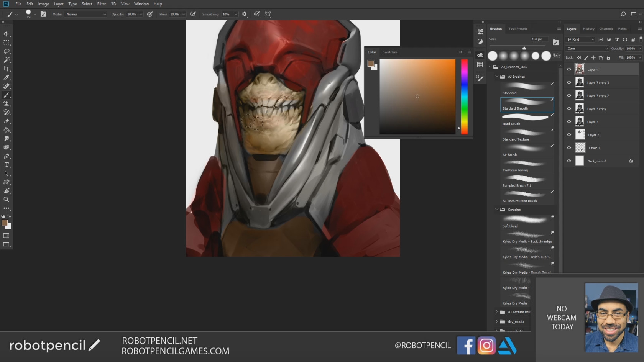This screenshot has height=362, width=644.
Task: Select the Zoom tool
Action: [x=7, y=200]
